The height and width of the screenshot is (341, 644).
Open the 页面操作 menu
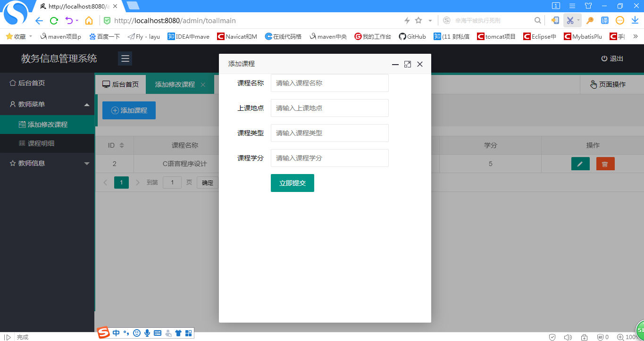pyautogui.click(x=608, y=84)
